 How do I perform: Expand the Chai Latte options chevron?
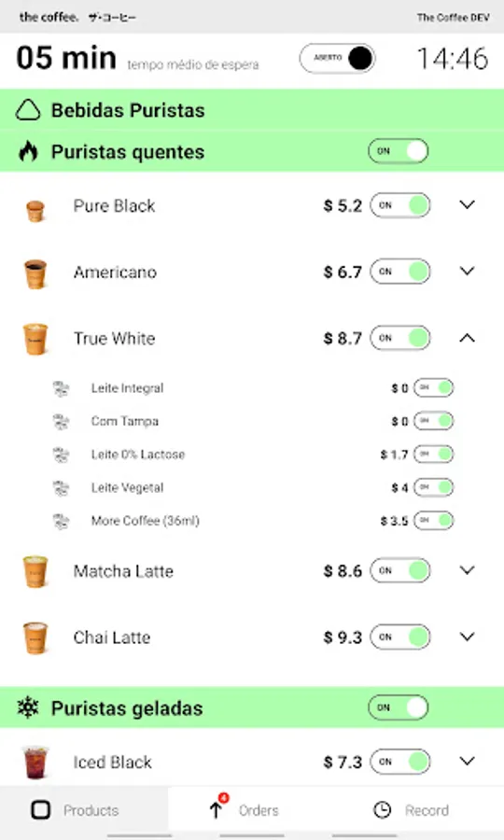[x=467, y=637]
